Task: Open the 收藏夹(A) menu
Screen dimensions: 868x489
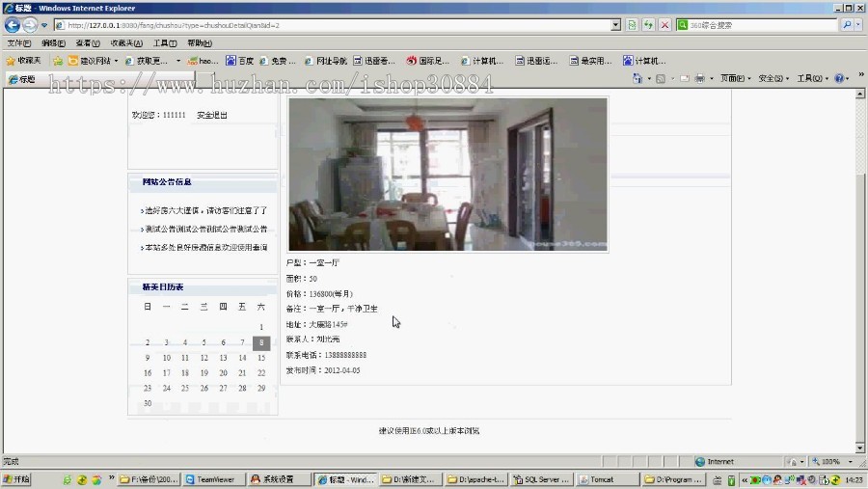Action: click(126, 43)
